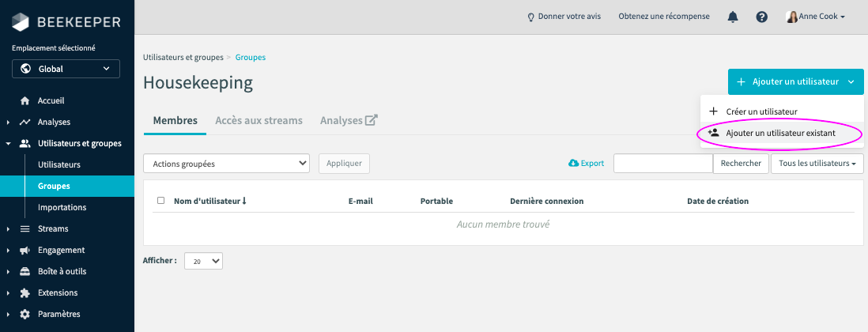Click the Portable column header
The image size is (868, 332).
click(x=436, y=201)
